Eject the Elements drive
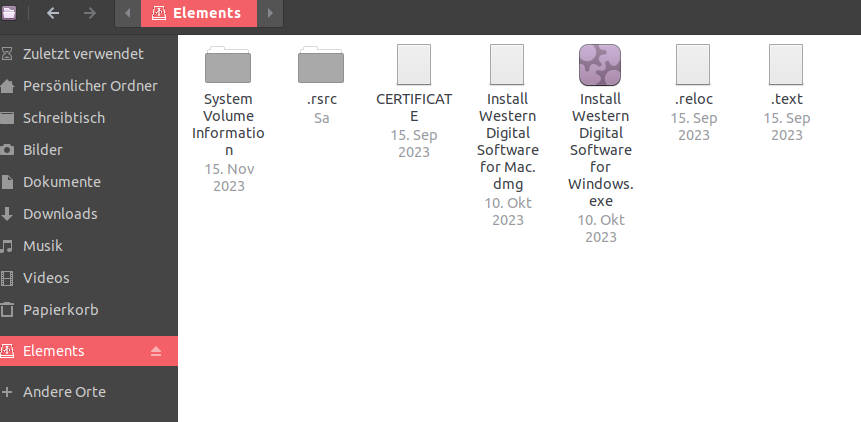Viewport: 861px width, 422px height. coord(156,351)
